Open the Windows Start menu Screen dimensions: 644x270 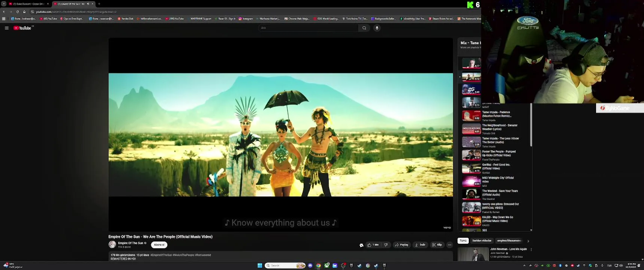259,265
